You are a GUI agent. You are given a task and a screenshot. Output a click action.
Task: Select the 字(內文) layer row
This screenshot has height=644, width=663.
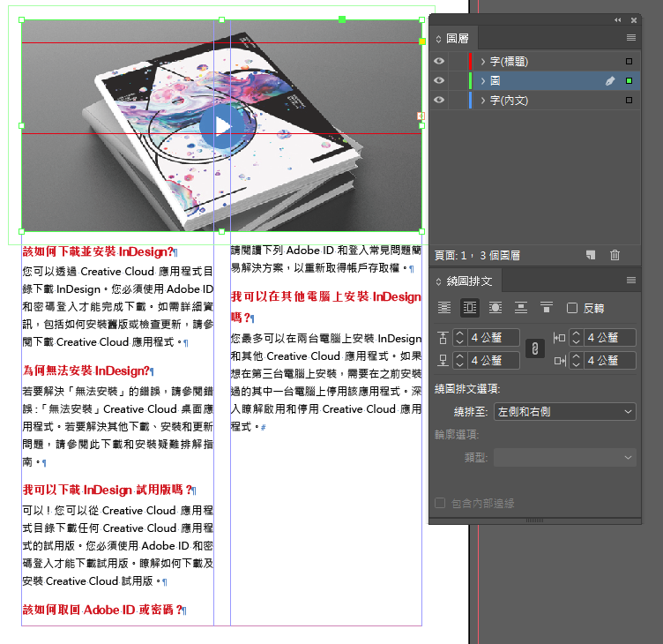click(534, 101)
